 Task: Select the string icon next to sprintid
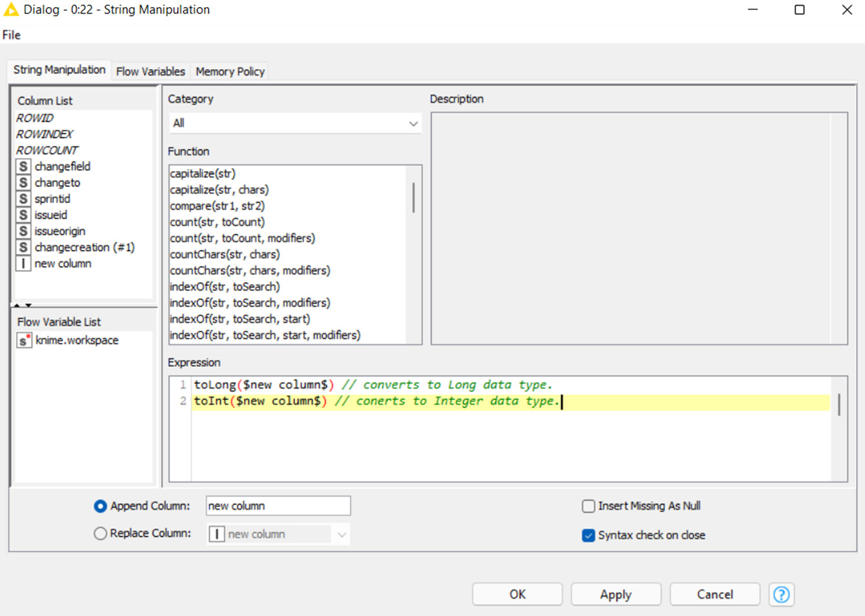(23, 198)
